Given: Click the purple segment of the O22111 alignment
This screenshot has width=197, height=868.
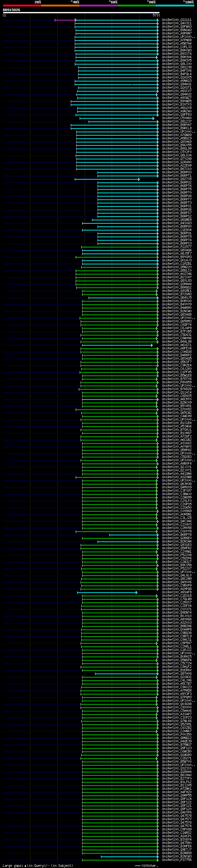Looking at the screenshot, I should tap(65, 20).
